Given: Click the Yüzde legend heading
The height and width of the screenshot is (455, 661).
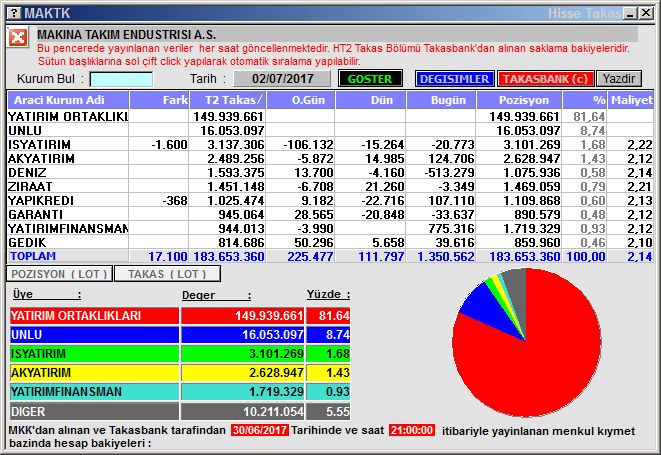Looking at the screenshot, I should pyautogui.click(x=328, y=294).
